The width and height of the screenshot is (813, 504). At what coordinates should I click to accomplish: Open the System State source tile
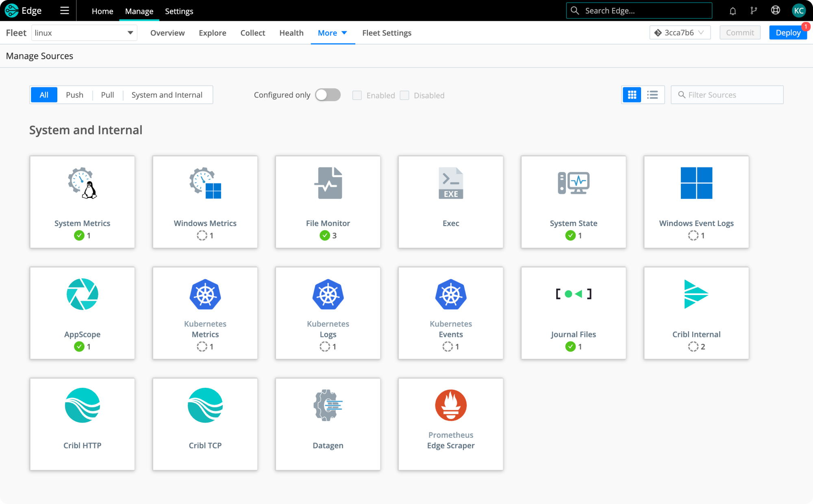click(574, 202)
